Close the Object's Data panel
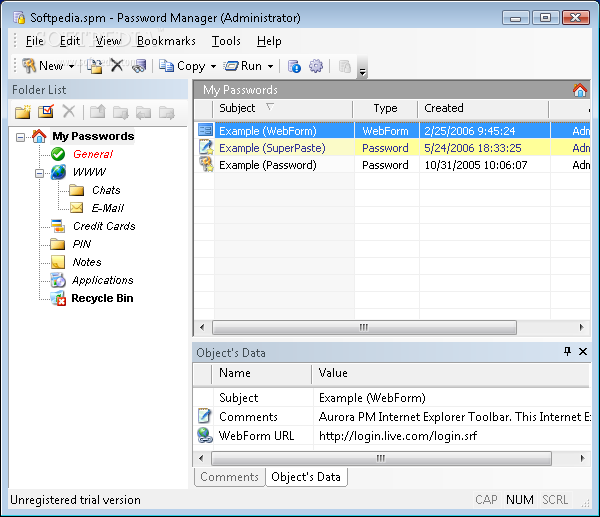 click(x=583, y=351)
